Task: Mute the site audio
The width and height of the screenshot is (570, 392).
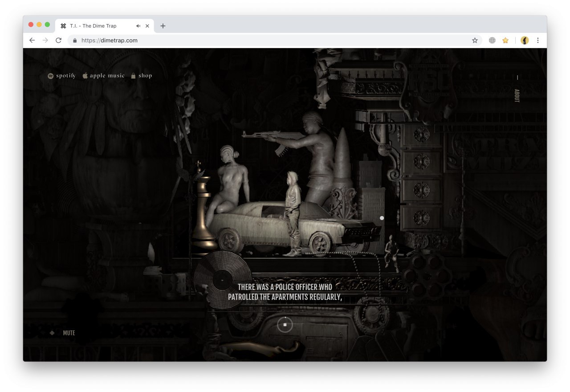Action: pyautogui.click(x=69, y=333)
